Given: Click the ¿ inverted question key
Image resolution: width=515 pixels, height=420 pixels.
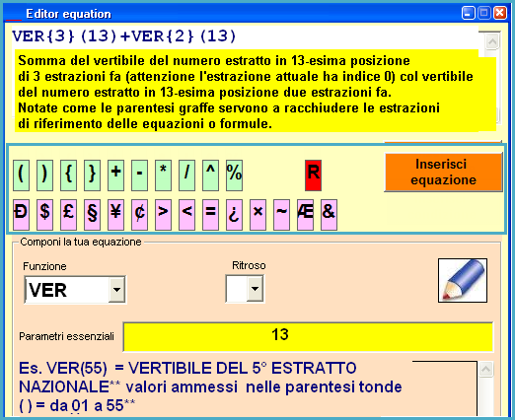Looking at the screenshot, I should click(x=234, y=215).
